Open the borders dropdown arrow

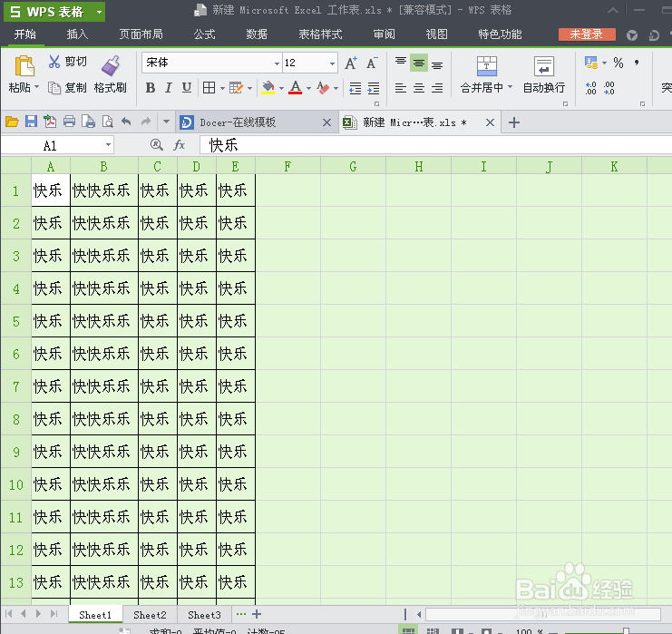point(222,88)
